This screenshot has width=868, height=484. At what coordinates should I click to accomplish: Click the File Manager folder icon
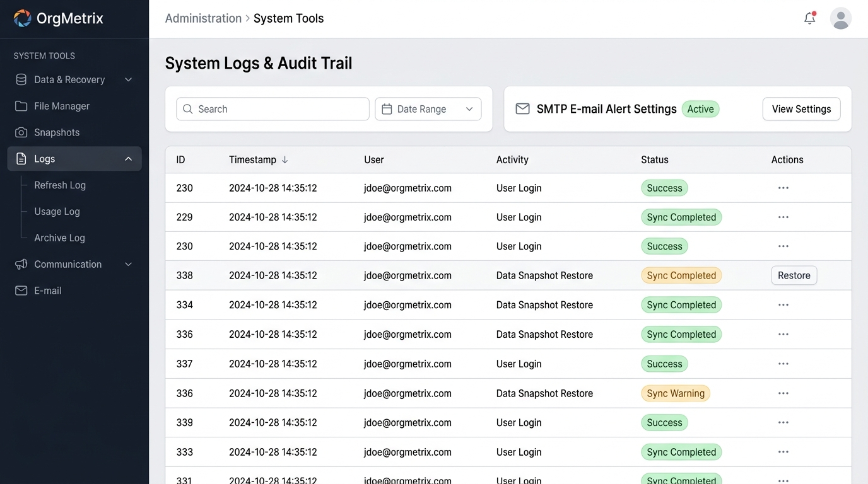(x=21, y=106)
